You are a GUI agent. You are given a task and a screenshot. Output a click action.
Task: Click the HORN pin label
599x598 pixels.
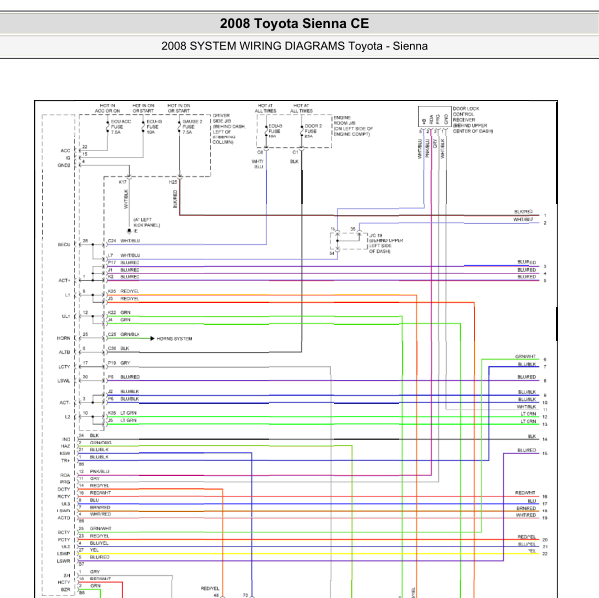point(63,339)
